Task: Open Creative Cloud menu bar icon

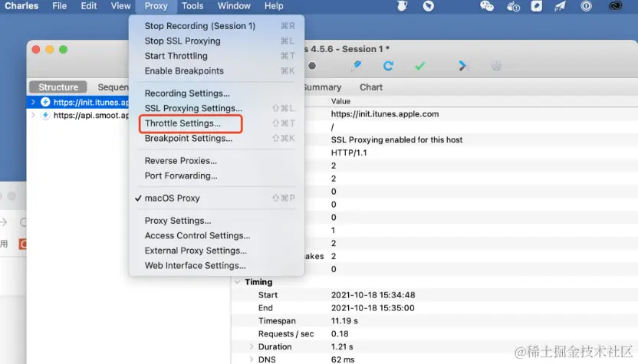Action: coord(615,5)
